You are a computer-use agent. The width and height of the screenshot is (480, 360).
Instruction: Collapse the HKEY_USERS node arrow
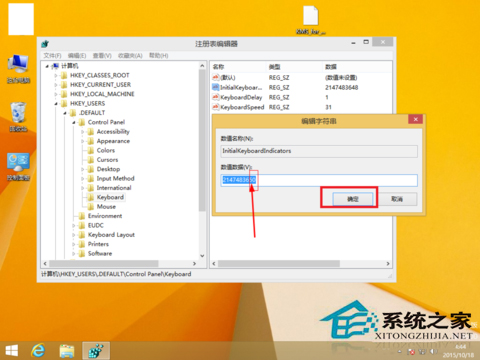(56, 104)
